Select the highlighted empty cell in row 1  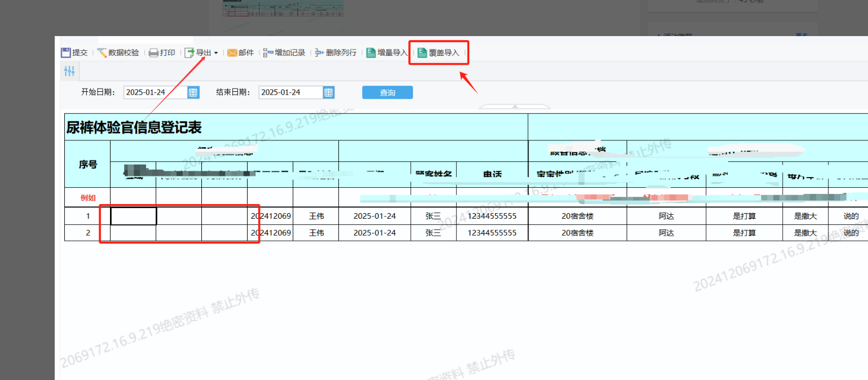tap(133, 216)
